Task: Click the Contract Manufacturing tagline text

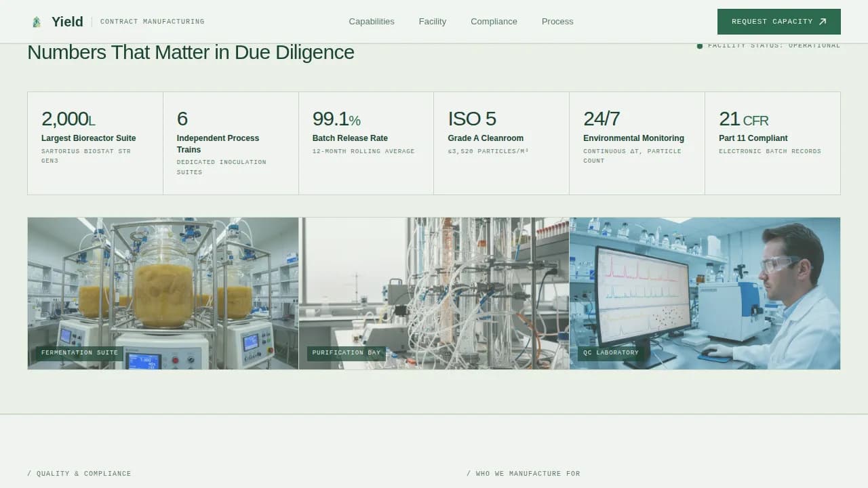Action: (x=152, y=21)
